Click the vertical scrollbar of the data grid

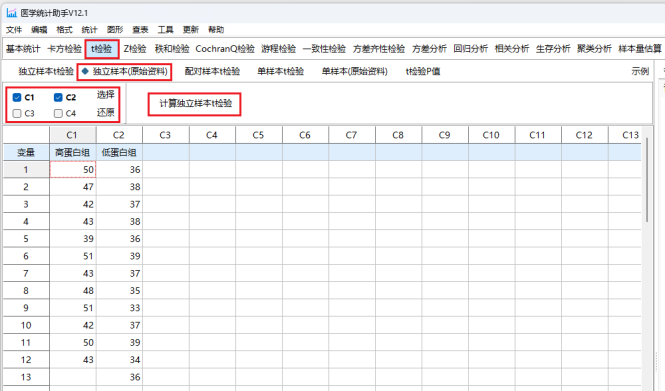click(x=647, y=180)
